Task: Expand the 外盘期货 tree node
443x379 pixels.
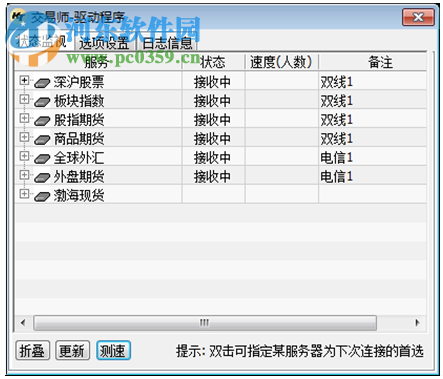Action: 24,175
